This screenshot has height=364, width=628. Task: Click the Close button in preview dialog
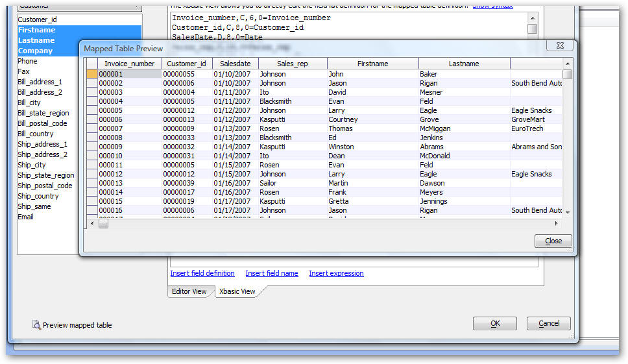(553, 241)
